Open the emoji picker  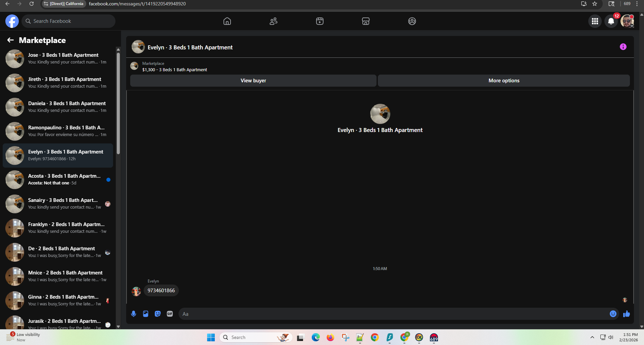613,314
